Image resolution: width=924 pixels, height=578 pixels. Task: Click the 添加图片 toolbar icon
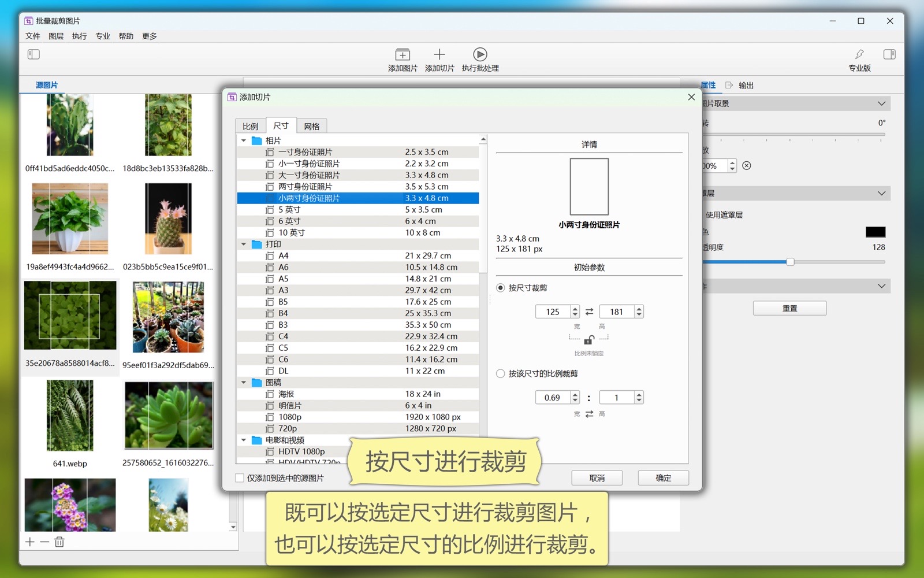[403, 55]
